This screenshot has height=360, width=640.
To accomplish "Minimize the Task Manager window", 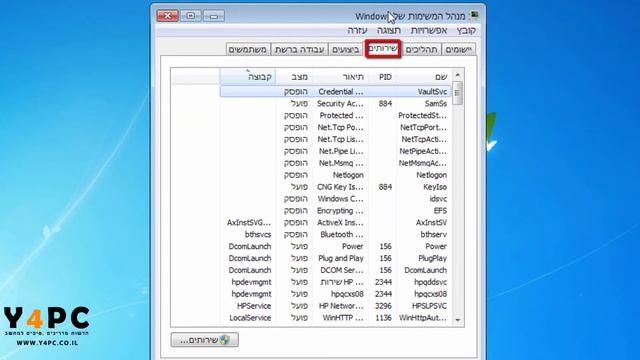I will pyautogui.click(x=214, y=16).
